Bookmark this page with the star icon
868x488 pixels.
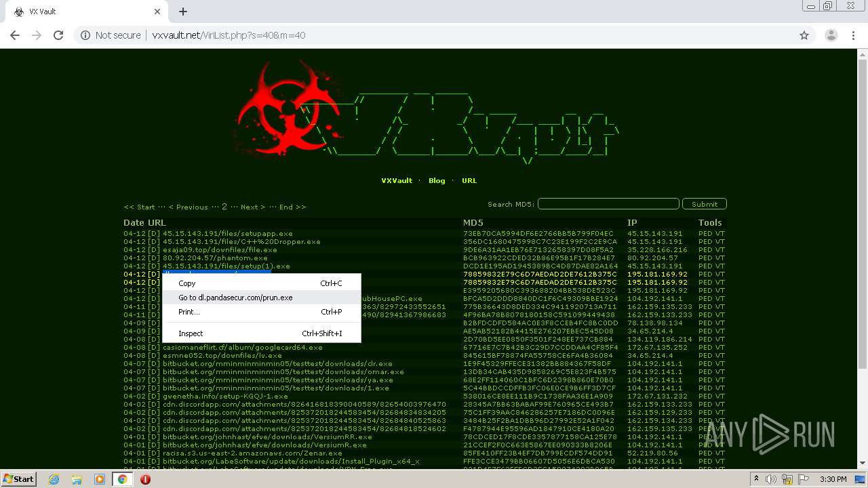point(804,35)
